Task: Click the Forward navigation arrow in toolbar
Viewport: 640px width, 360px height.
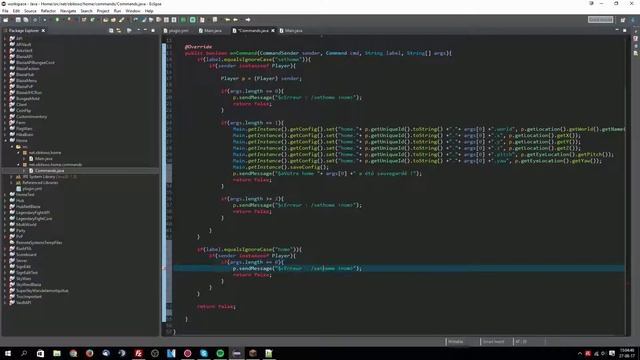Action: pos(248,20)
